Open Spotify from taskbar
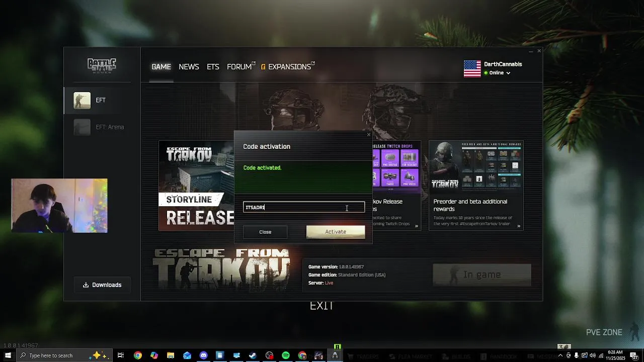This screenshot has width=644, height=362. point(286,355)
